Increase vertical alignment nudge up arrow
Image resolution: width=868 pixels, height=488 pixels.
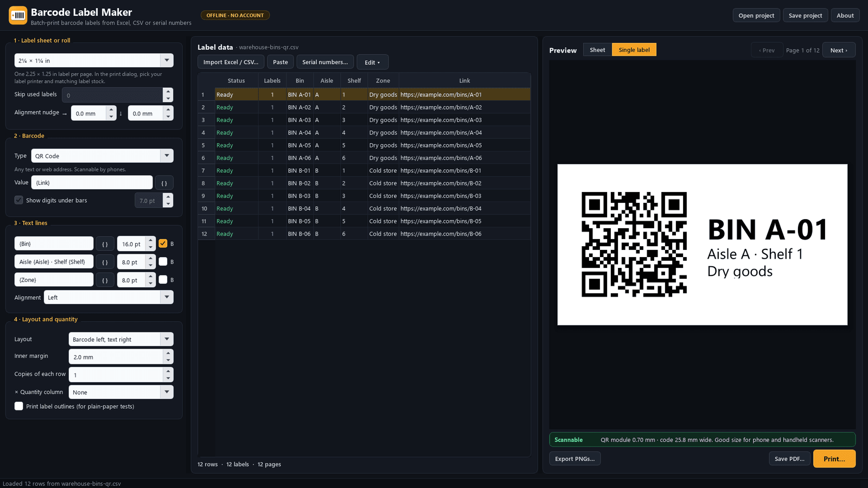[x=168, y=110]
